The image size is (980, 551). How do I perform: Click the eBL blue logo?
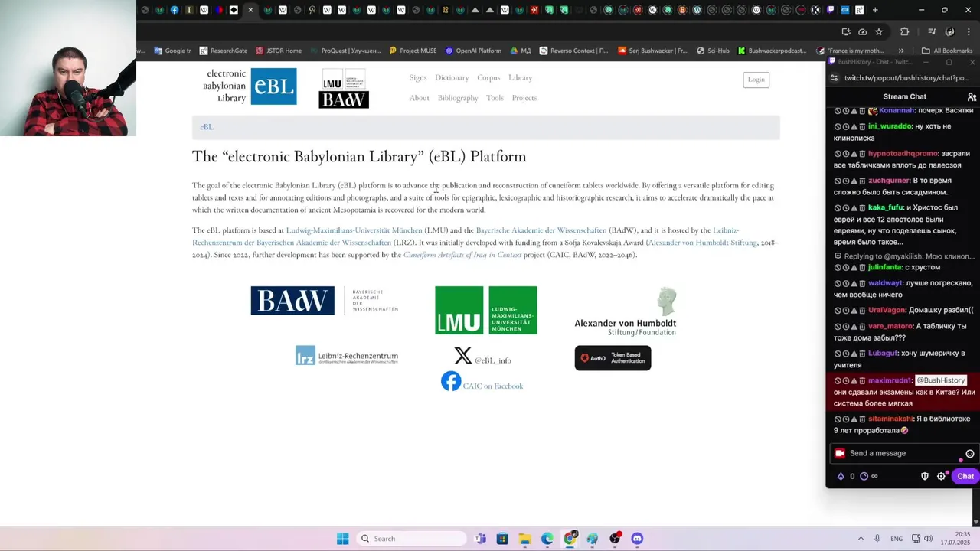tap(274, 86)
